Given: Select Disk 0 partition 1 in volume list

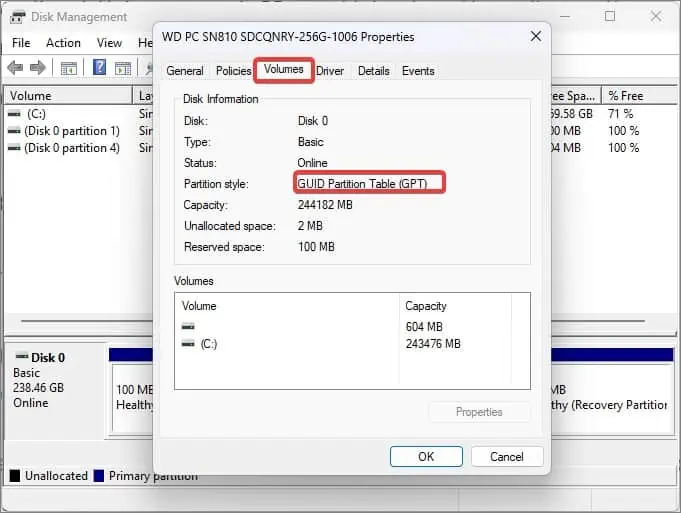Looking at the screenshot, I should [72, 131].
